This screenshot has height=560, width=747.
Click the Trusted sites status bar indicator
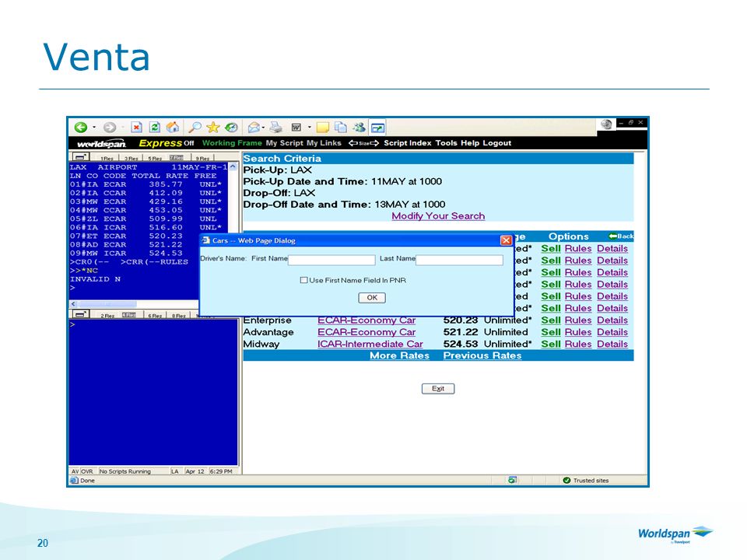(586, 481)
